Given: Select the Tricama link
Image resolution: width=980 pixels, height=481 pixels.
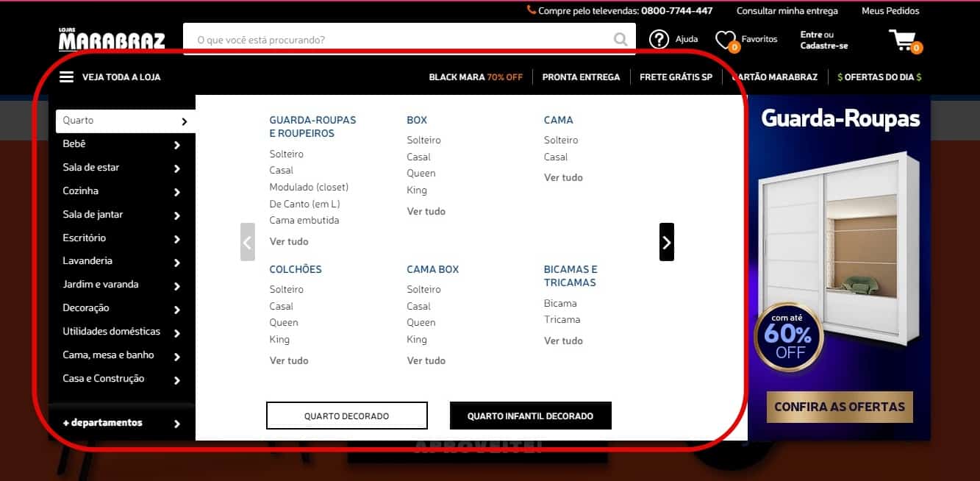Looking at the screenshot, I should pyautogui.click(x=562, y=319).
